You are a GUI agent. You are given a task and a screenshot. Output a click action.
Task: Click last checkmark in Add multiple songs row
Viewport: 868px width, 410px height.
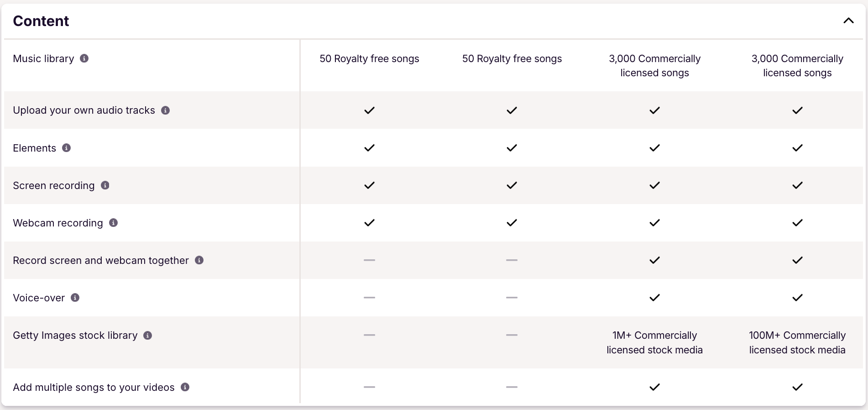(797, 387)
